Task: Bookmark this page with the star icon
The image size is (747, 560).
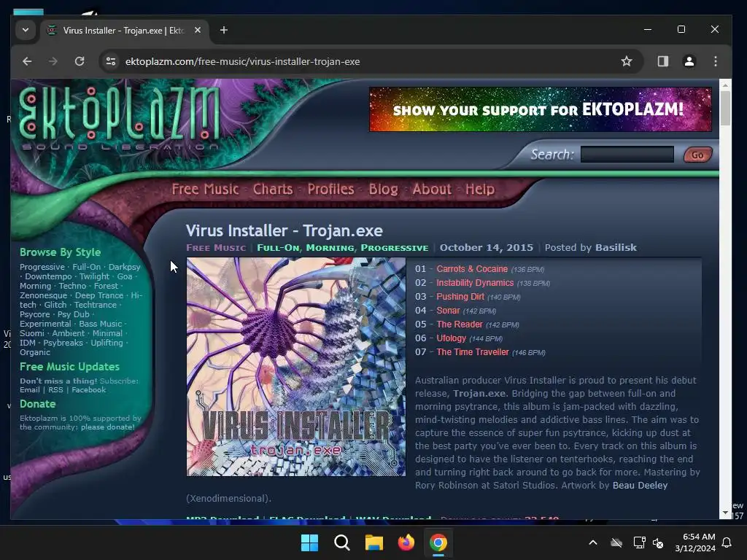Action: [x=627, y=61]
